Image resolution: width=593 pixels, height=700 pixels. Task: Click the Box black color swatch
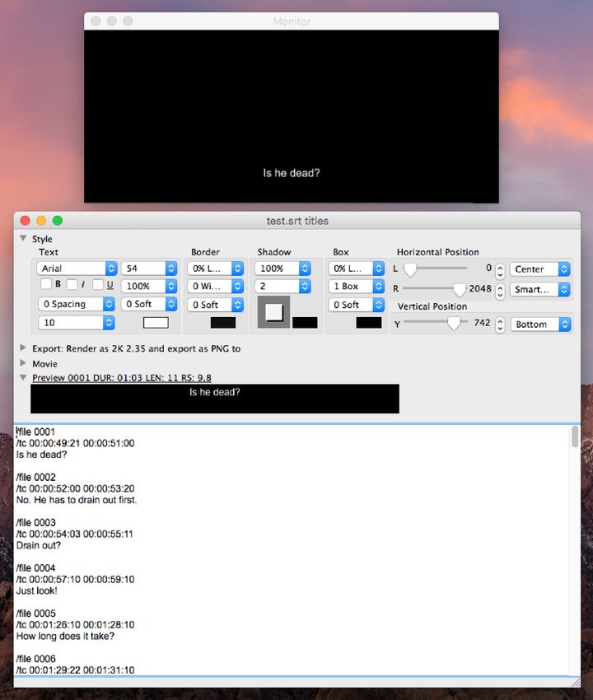[x=369, y=323]
